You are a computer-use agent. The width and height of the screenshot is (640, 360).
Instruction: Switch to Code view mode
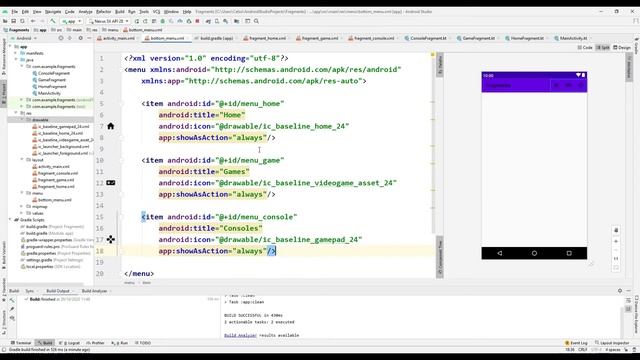pos(585,47)
